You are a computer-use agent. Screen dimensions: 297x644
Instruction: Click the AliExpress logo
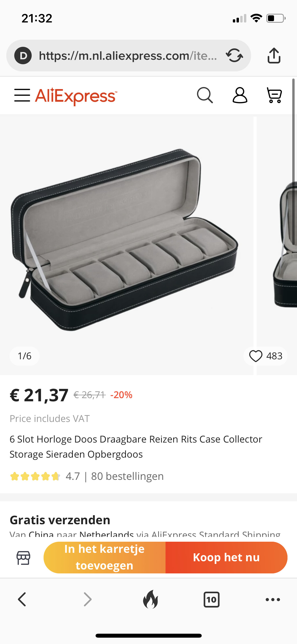(76, 96)
